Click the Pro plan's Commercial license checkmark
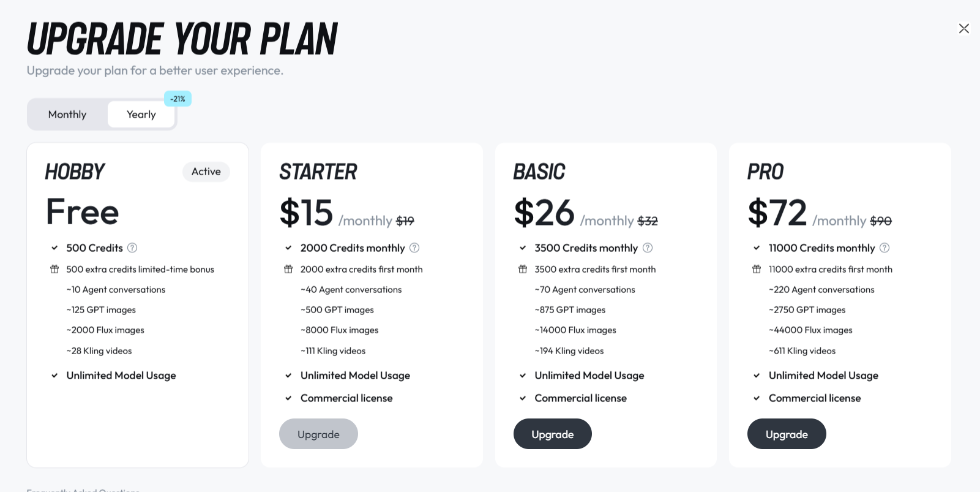The image size is (980, 492). pos(757,398)
